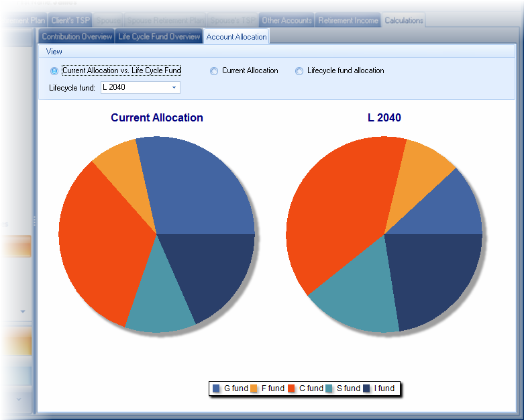Select the Account Allocation sub-tab

tap(236, 37)
